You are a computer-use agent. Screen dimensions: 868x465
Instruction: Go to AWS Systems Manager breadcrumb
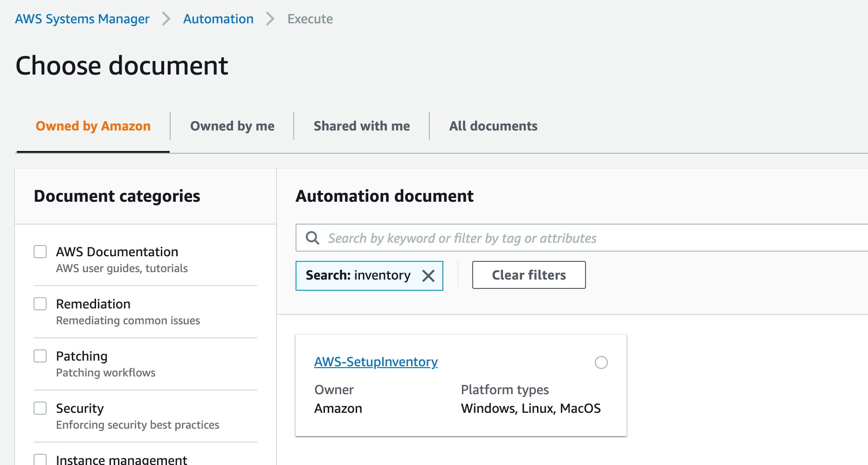83,19
